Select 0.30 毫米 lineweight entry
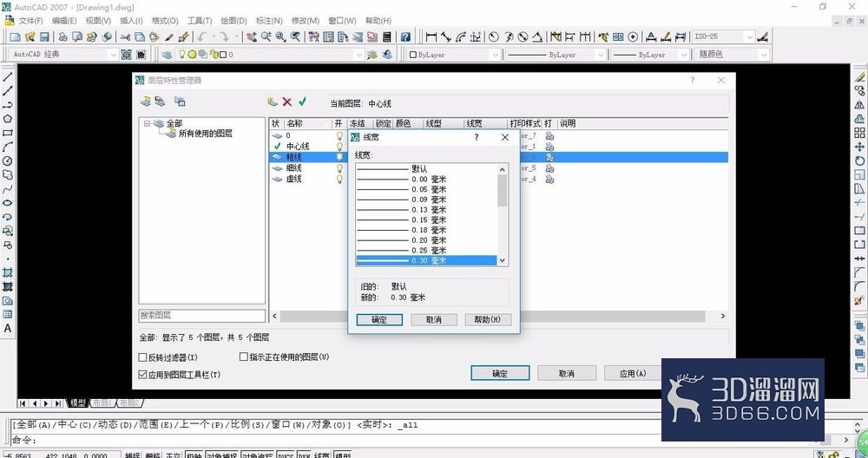Viewport: 868px width, 458px height. [x=426, y=260]
